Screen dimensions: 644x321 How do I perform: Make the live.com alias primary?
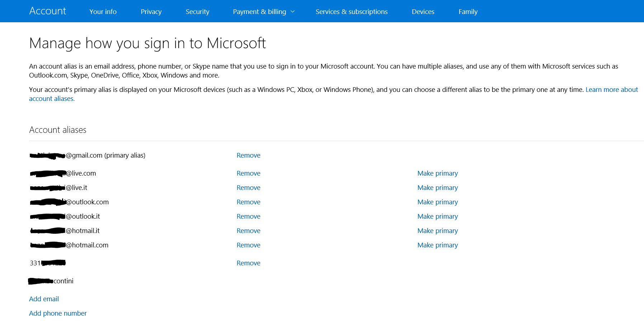(437, 173)
